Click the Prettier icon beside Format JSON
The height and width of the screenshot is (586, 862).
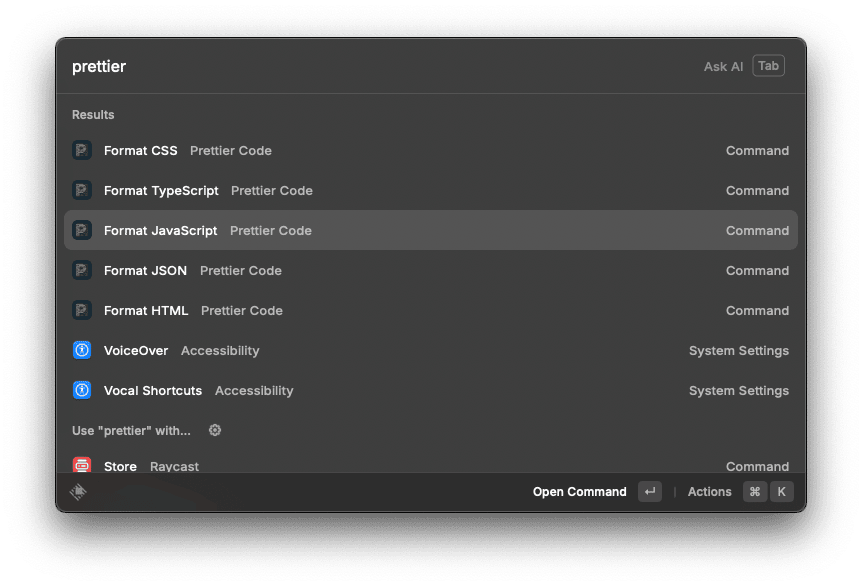[x=82, y=270]
